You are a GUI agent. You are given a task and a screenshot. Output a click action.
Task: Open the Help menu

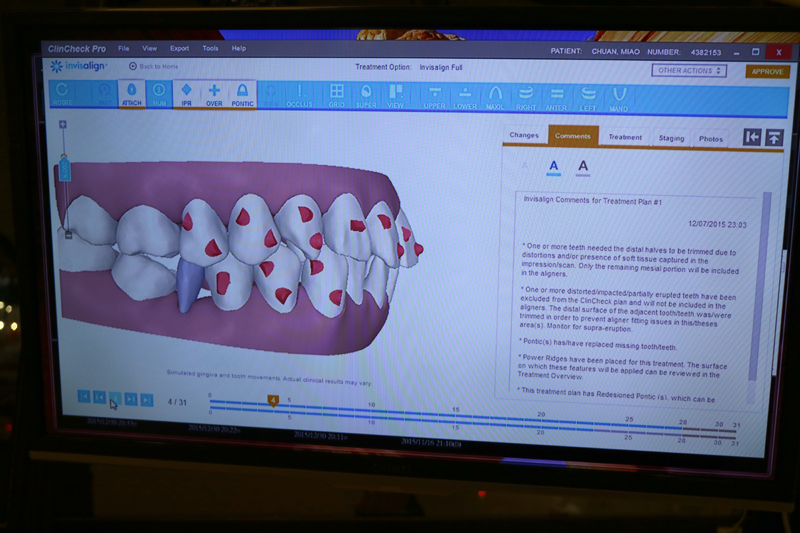tap(239, 48)
